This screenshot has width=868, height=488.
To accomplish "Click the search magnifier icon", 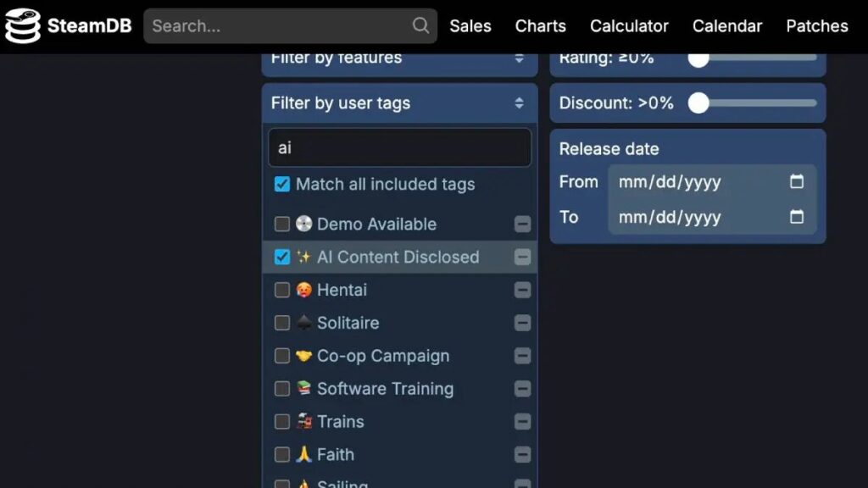I will 420,25.
